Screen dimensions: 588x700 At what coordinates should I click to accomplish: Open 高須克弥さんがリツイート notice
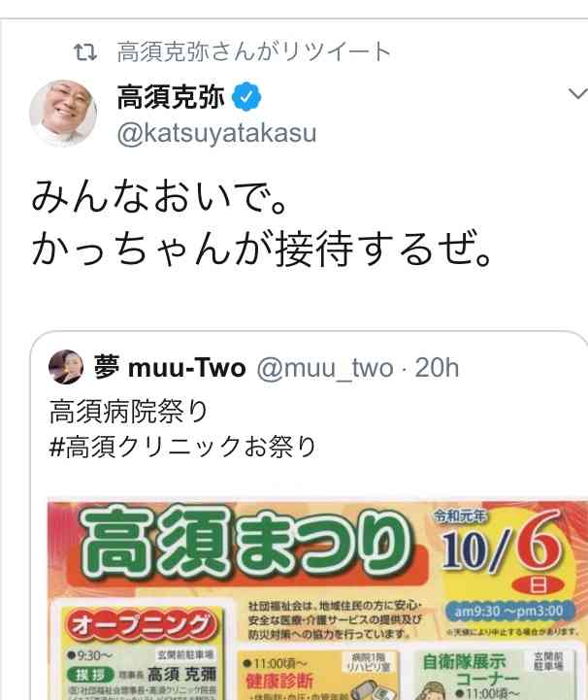pos(254,51)
